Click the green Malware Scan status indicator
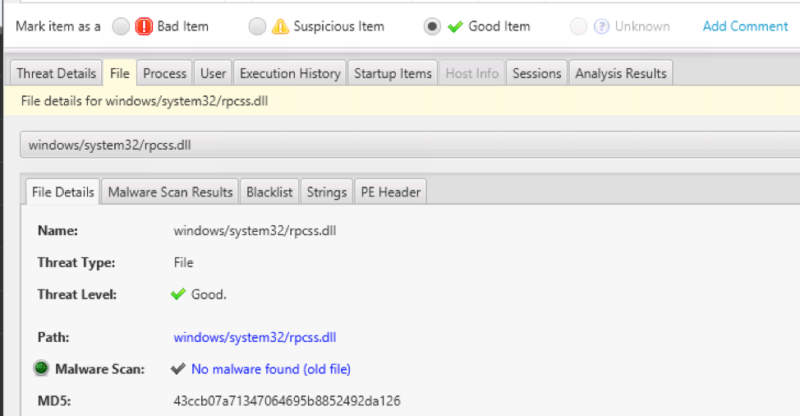 click(x=41, y=368)
